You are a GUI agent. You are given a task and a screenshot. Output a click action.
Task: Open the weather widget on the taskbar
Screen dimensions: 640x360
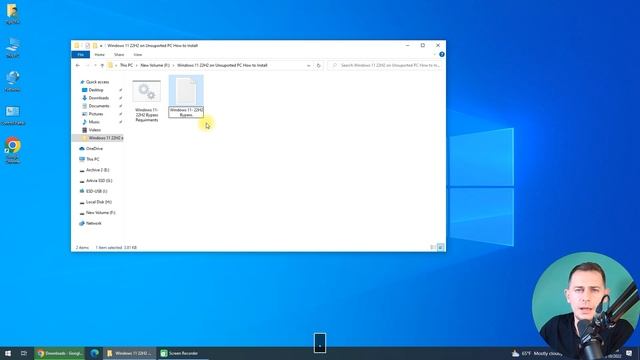point(536,353)
